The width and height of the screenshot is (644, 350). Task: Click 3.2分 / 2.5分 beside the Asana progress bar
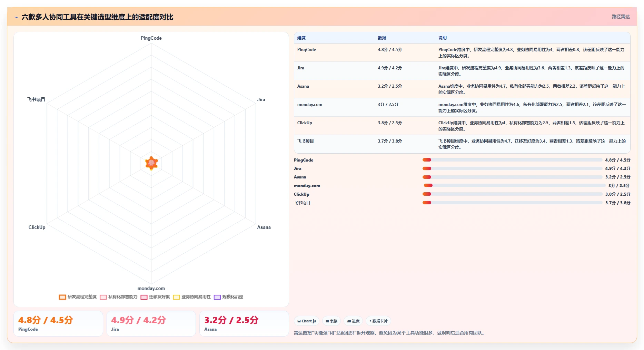618,177
